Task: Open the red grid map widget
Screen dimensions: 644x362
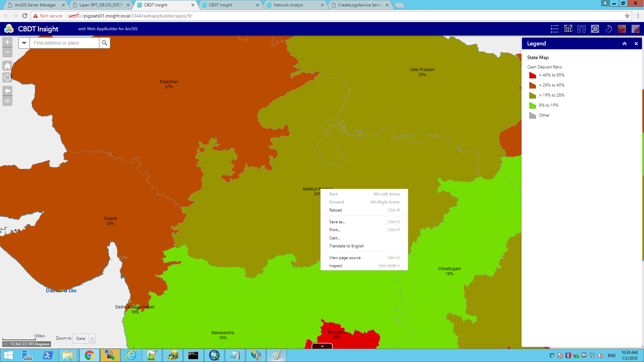Action: point(635,29)
